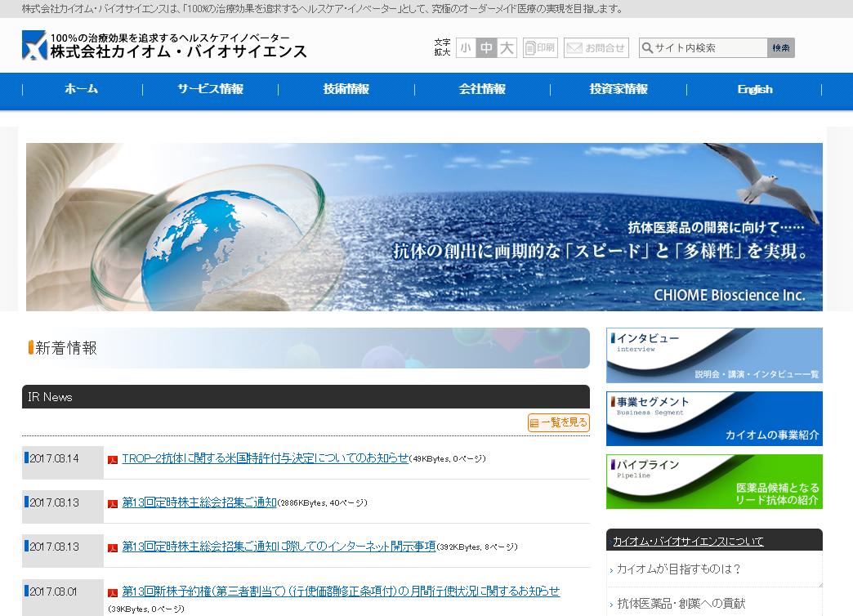Image resolution: width=853 pixels, height=616 pixels.
Task: Click the 新着情報 heading
Action: click(x=66, y=348)
